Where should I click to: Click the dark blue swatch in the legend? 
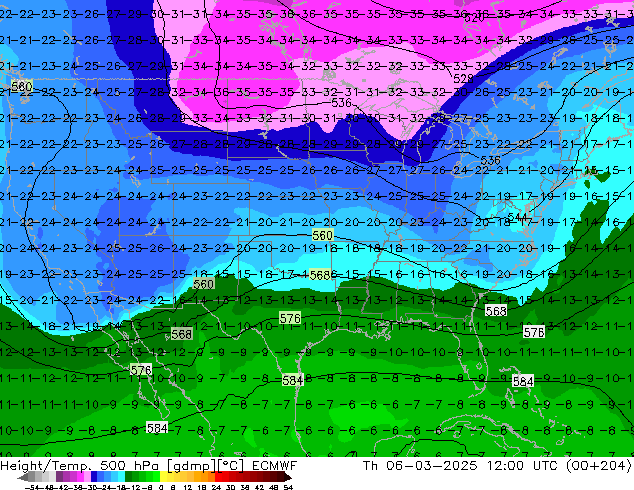tap(94, 476)
